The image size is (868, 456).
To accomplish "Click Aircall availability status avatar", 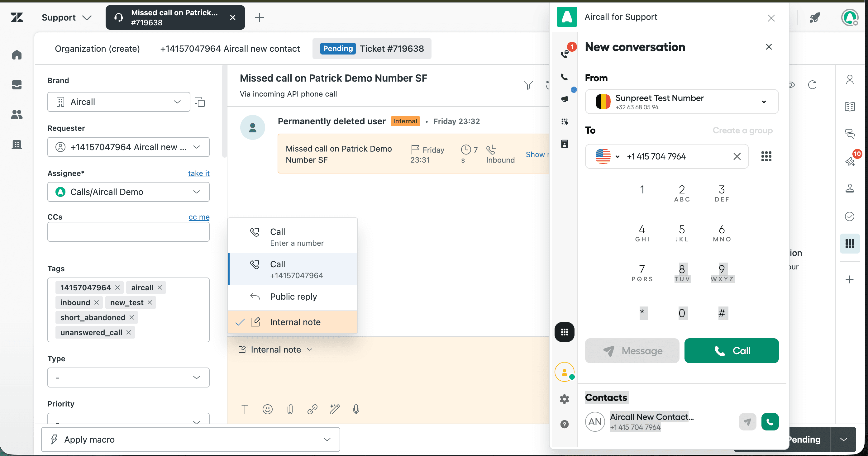I will pyautogui.click(x=565, y=372).
